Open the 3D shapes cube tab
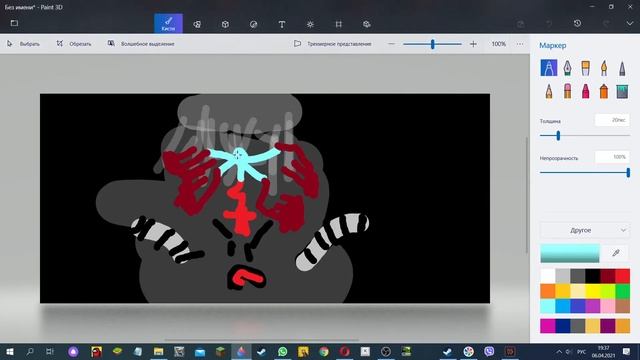Screen dimensions: 640x360 (225, 24)
